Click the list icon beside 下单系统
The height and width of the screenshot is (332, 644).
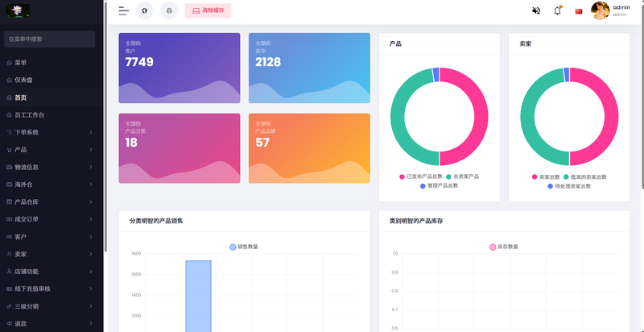[9, 132]
